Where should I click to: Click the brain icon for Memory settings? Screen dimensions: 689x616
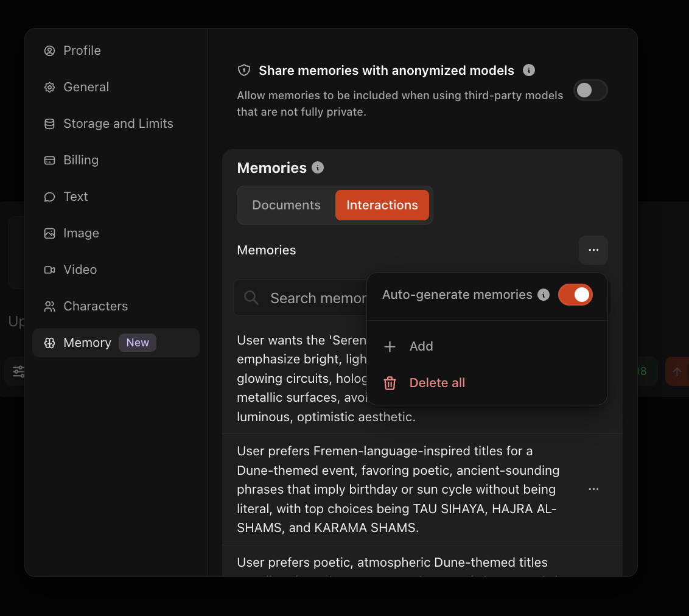49,343
